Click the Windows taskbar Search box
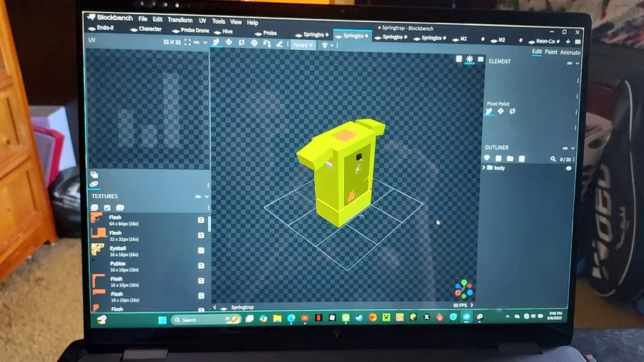 coord(206,320)
